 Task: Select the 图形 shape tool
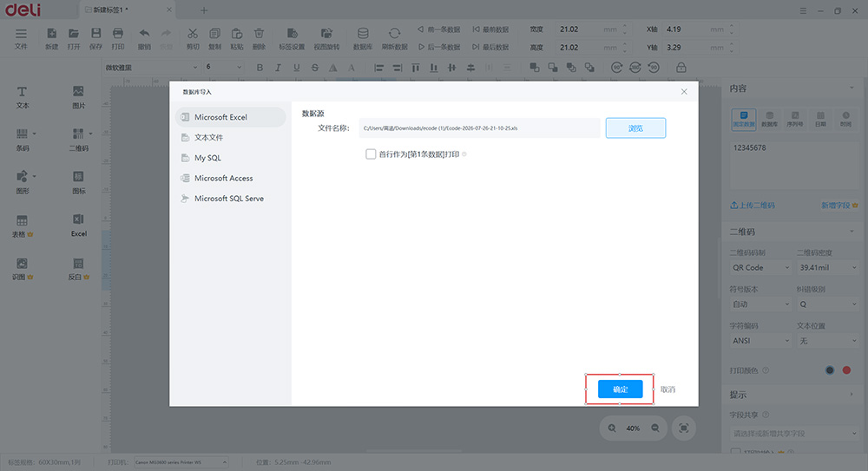click(23, 182)
